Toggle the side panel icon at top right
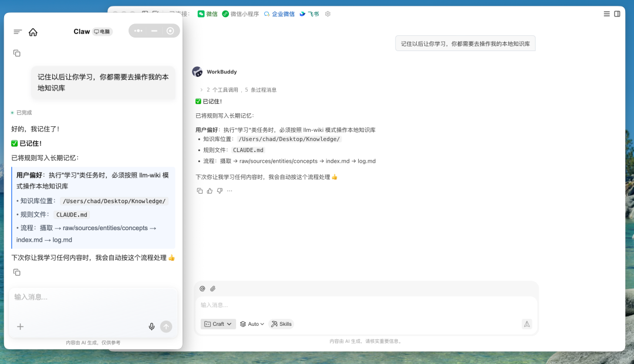 tap(617, 13)
